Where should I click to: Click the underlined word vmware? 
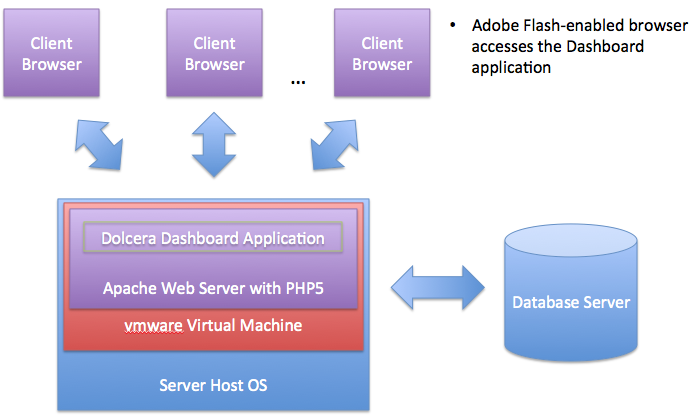[152, 326]
